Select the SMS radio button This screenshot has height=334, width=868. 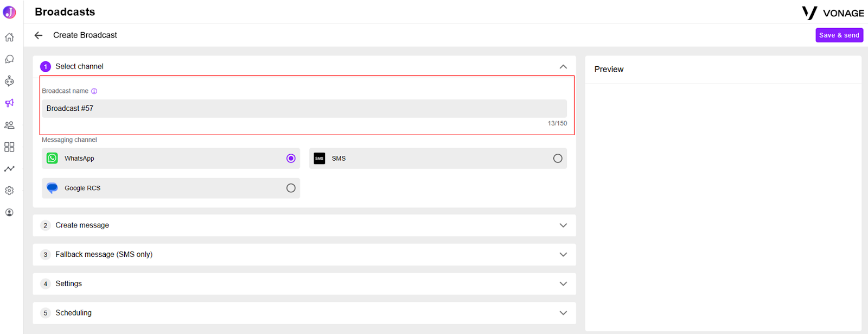click(558, 159)
